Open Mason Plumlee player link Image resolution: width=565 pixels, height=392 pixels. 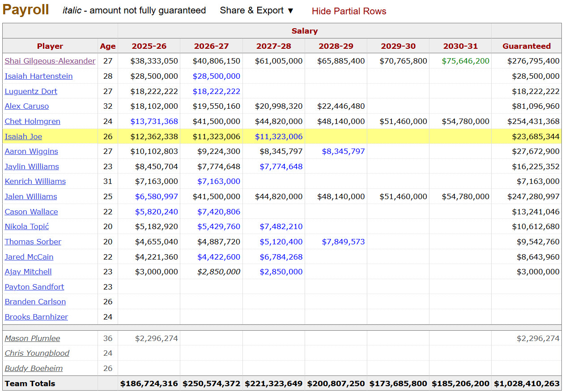[x=32, y=338]
